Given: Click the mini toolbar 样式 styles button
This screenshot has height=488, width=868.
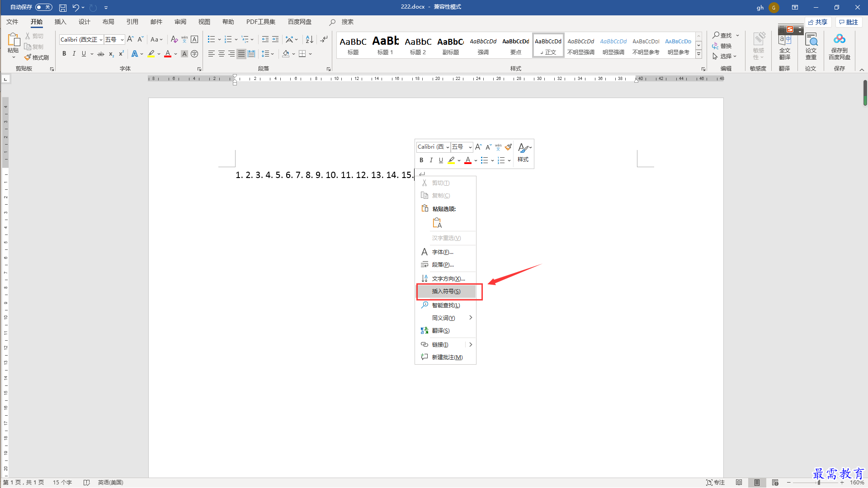Looking at the screenshot, I should pos(524,153).
